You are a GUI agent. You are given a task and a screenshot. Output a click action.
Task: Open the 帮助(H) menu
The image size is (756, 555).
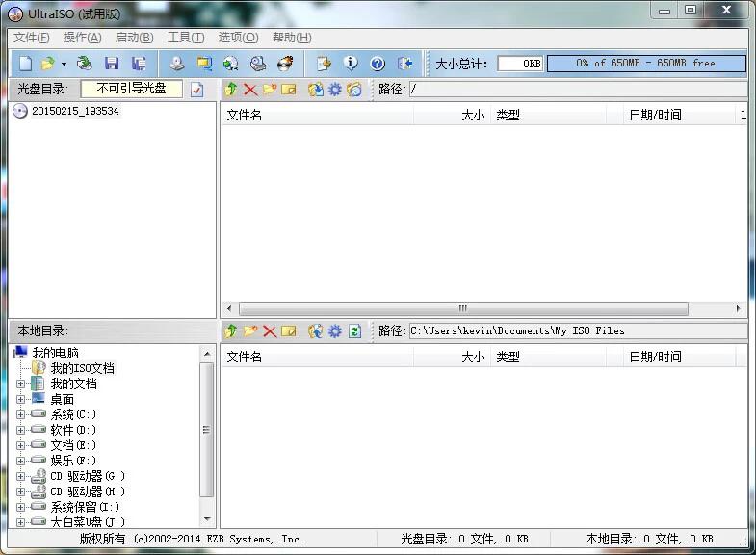coord(292,38)
